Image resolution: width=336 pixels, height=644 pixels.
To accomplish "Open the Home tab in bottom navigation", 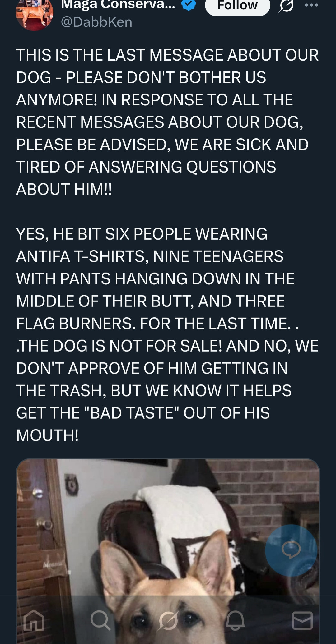I will (x=34, y=620).
